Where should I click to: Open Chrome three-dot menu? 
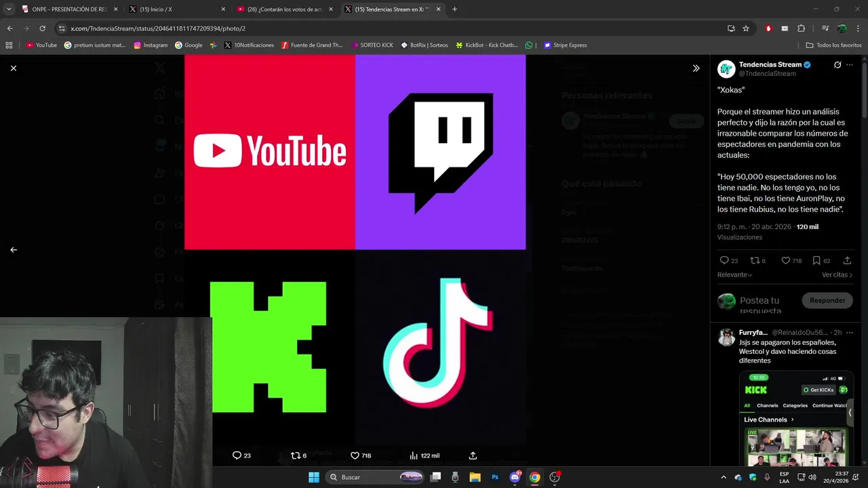(x=858, y=28)
